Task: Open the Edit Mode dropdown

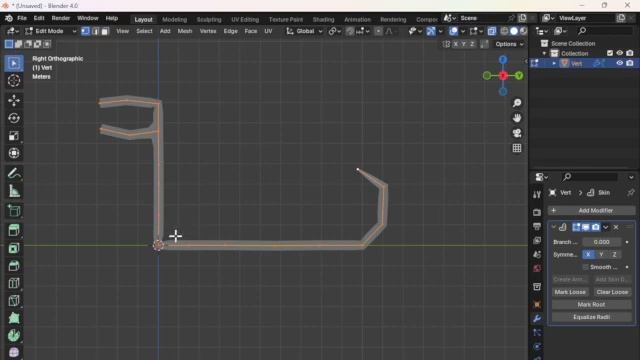Action: pyautogui.click(x=51, y=31)
